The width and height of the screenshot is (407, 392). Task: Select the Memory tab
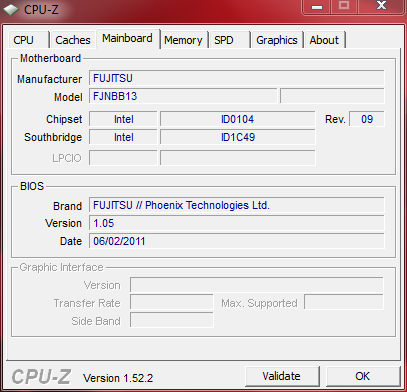coord(183,40)
